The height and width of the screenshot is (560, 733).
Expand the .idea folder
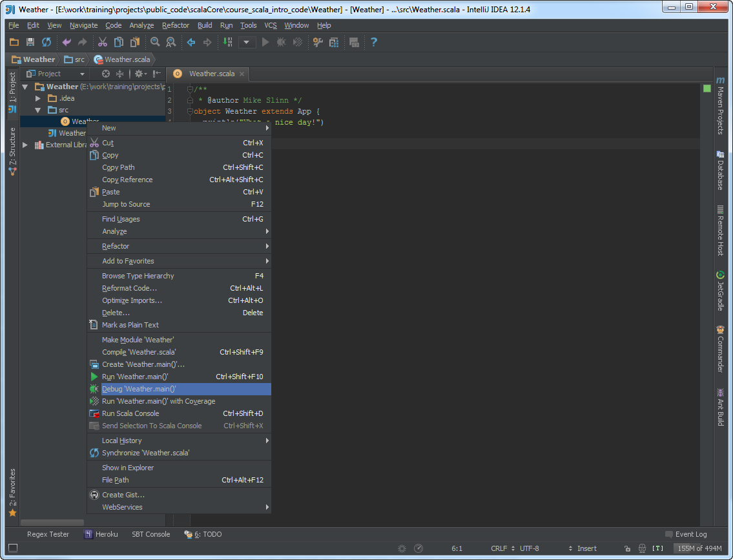pyautogui.click(x=38, y=98)
